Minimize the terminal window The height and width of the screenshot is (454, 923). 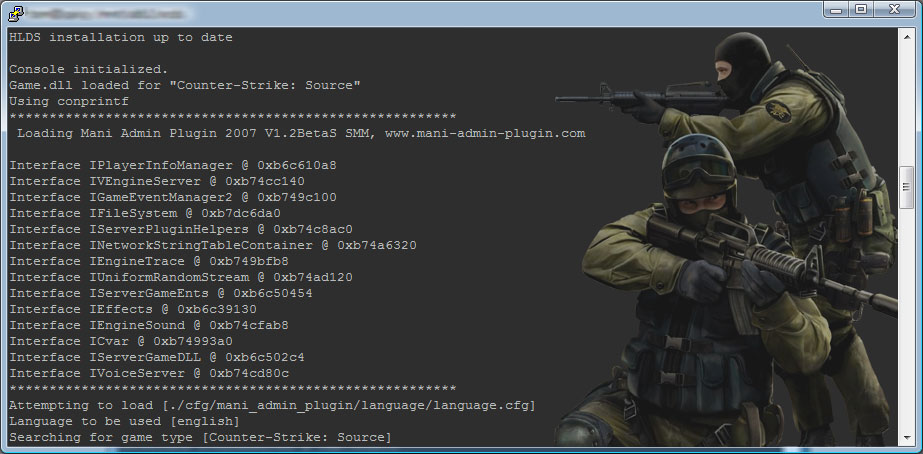[x=836, y=9]
